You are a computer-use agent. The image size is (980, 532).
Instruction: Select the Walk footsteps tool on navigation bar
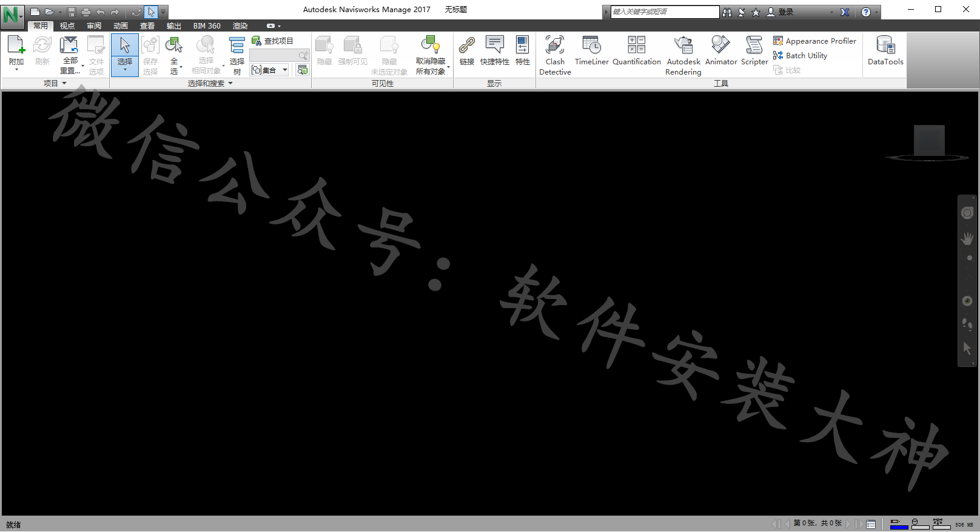click(x=967, y=325)
